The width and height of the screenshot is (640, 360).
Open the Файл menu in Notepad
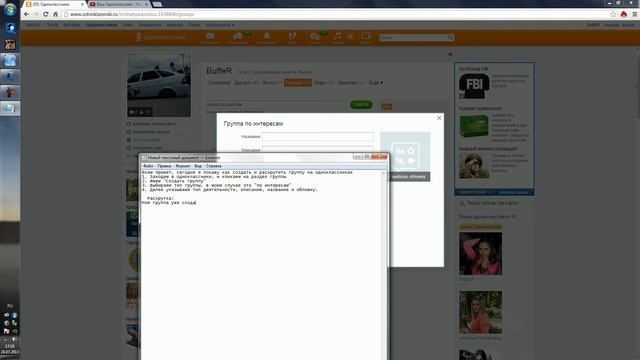click(x=148, y=166)
